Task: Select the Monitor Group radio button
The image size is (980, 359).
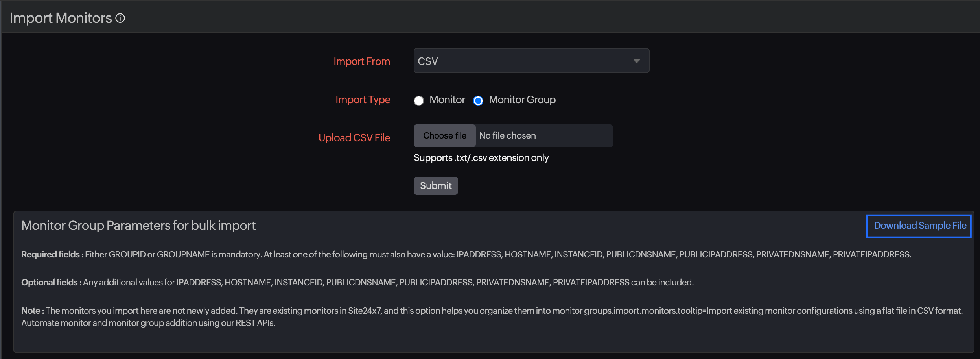Action: coord(478,101)
